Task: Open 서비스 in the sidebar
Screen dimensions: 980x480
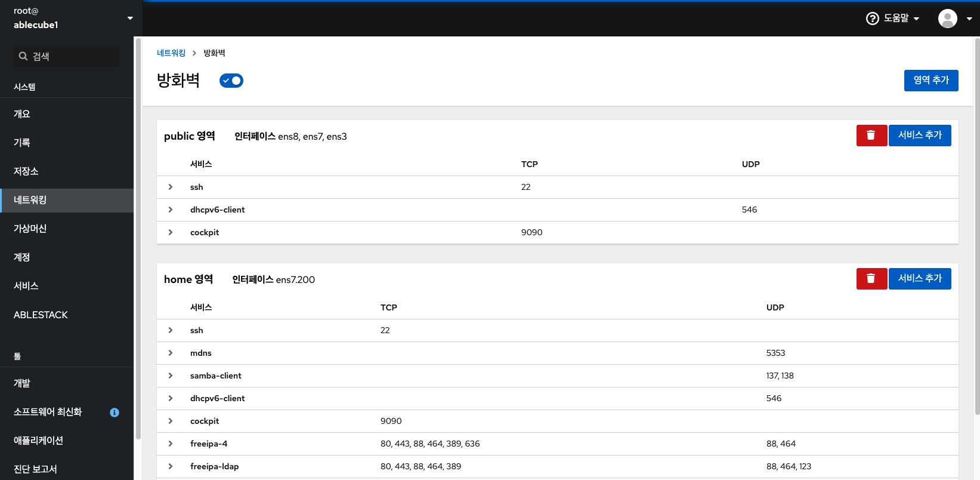Action: coord(67,286)
